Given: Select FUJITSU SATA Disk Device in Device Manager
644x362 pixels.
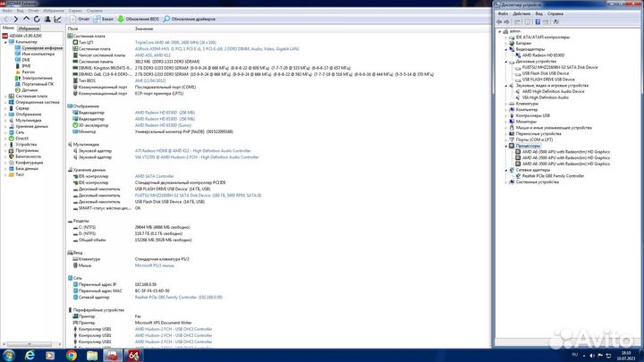Looking at the screenshot, I should click(560, 67).
